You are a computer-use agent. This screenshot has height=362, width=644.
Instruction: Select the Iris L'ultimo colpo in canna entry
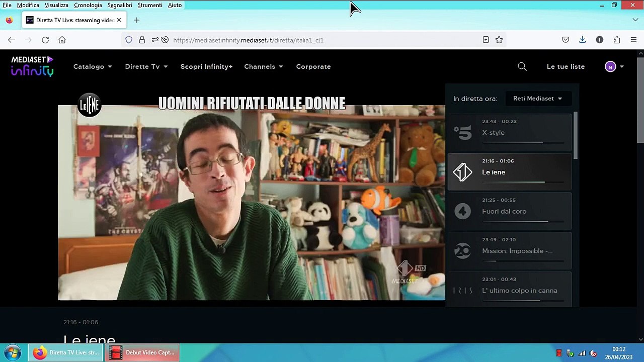click(510, 290)
